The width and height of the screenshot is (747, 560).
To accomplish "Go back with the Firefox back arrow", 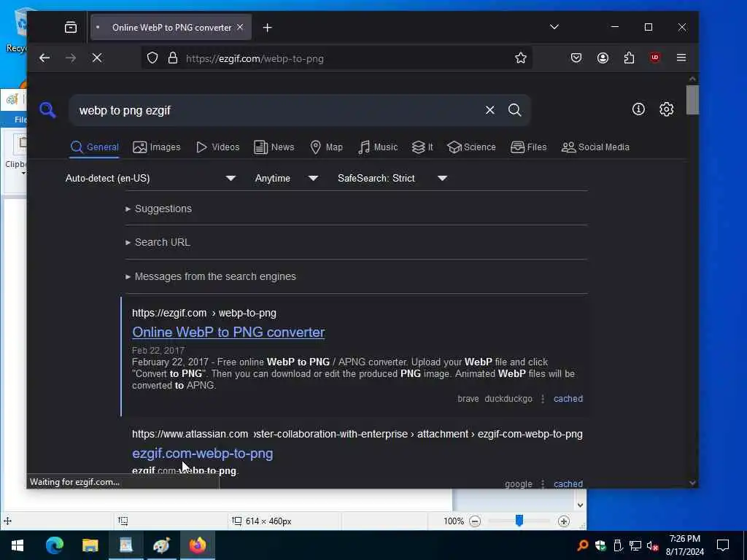I will pos(44,58).
